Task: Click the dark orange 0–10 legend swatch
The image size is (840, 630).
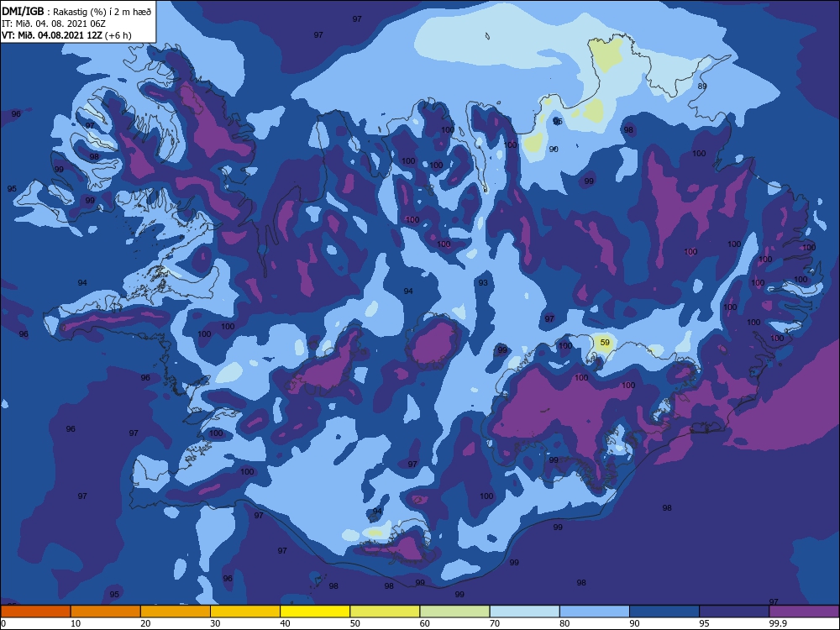Action: [35, 612]
